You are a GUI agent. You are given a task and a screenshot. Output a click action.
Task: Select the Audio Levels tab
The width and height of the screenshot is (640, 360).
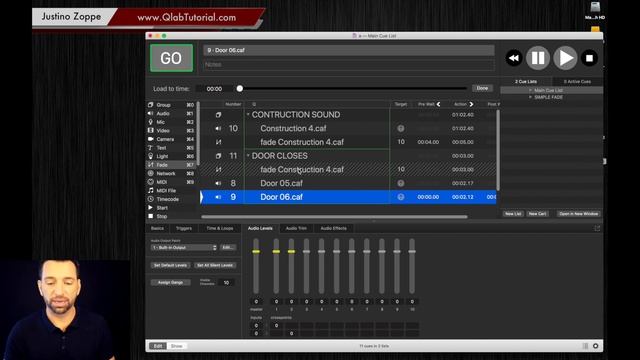pos(260,229)
